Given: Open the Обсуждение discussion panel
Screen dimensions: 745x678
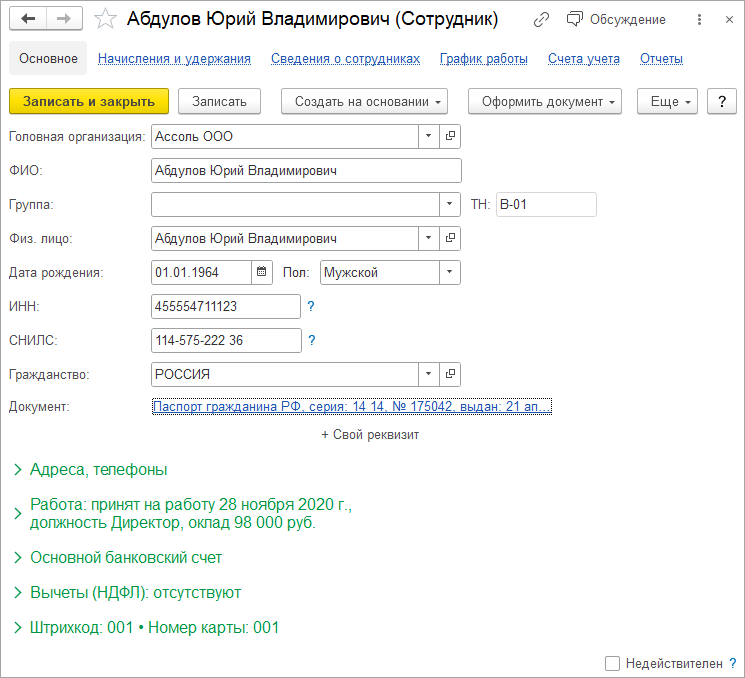Looking at the screenshot, I should 616,19.
